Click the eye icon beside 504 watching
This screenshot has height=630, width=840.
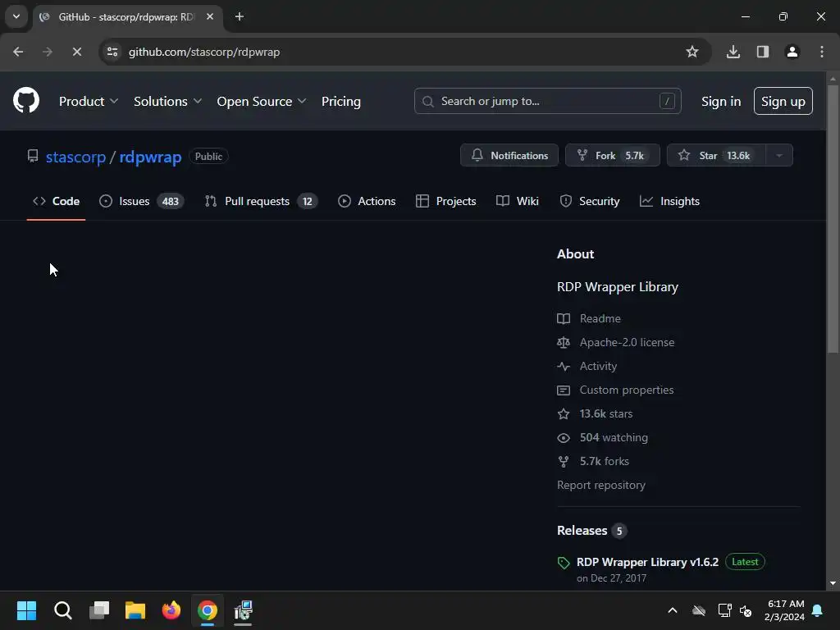pos(564,438)
